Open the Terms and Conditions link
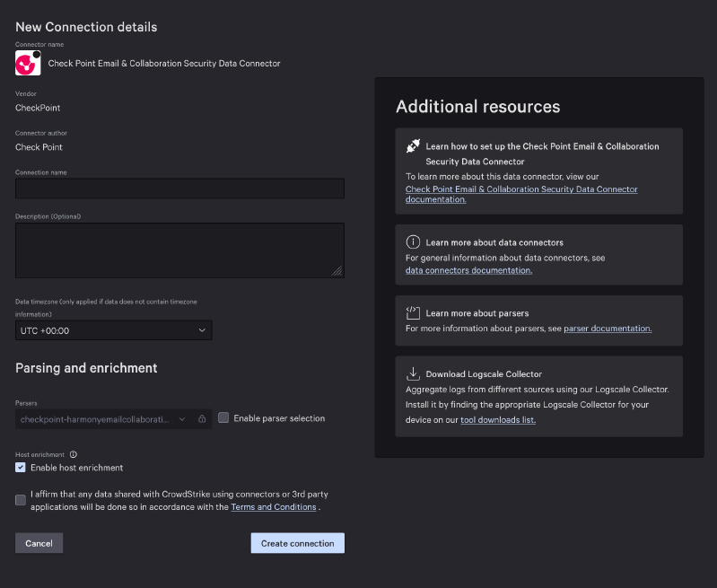Screen dimensions: 717x588 [273, 507]
